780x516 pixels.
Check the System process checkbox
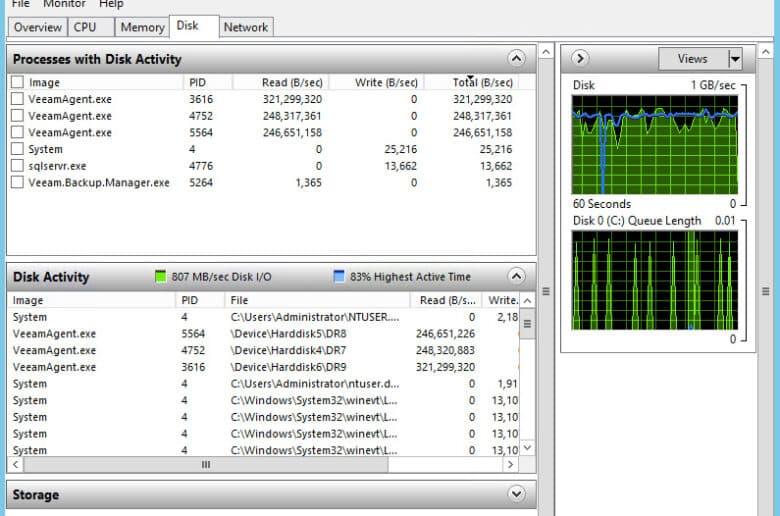pyautogui.click(x=17, y=149)
